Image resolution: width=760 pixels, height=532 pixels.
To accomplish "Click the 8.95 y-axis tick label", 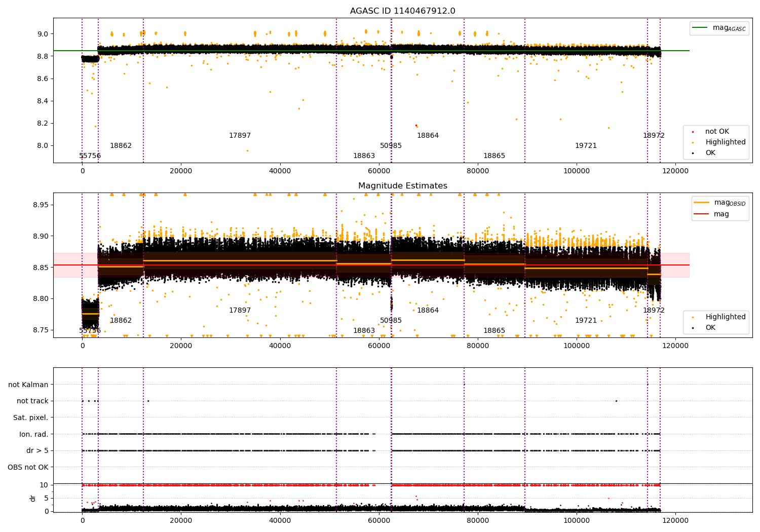I will point(41,205).
